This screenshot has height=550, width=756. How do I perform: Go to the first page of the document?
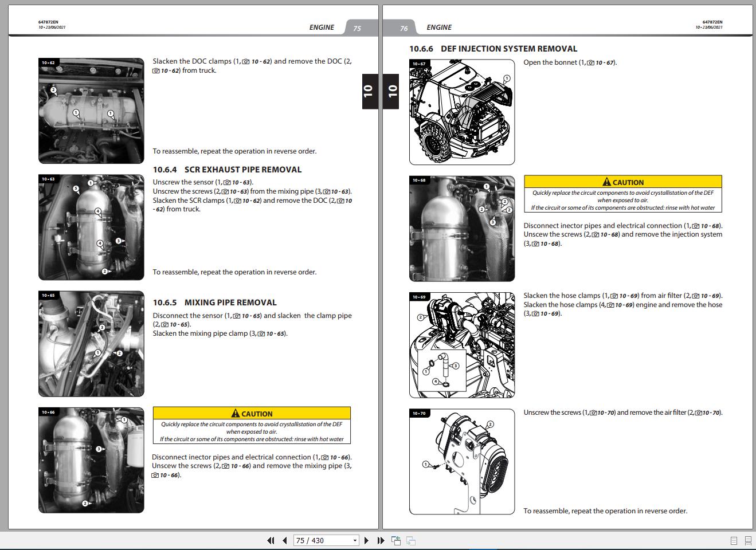tap(271, 540)
